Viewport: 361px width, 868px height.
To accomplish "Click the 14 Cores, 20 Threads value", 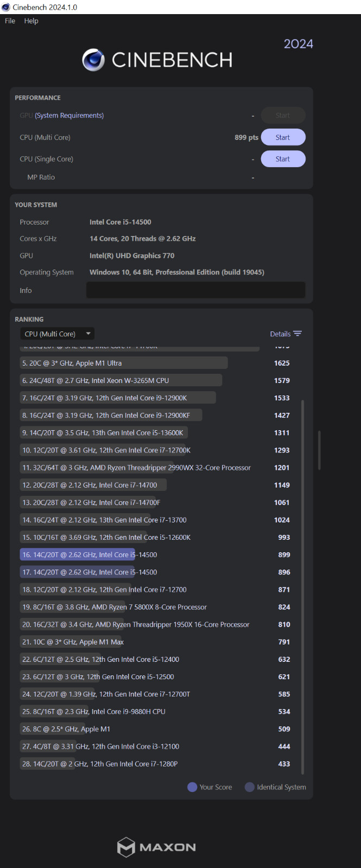I will click(x=143, y=239).
